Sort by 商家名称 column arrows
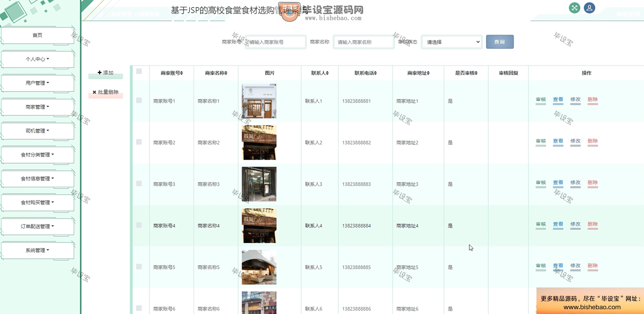 coord(226,73)
